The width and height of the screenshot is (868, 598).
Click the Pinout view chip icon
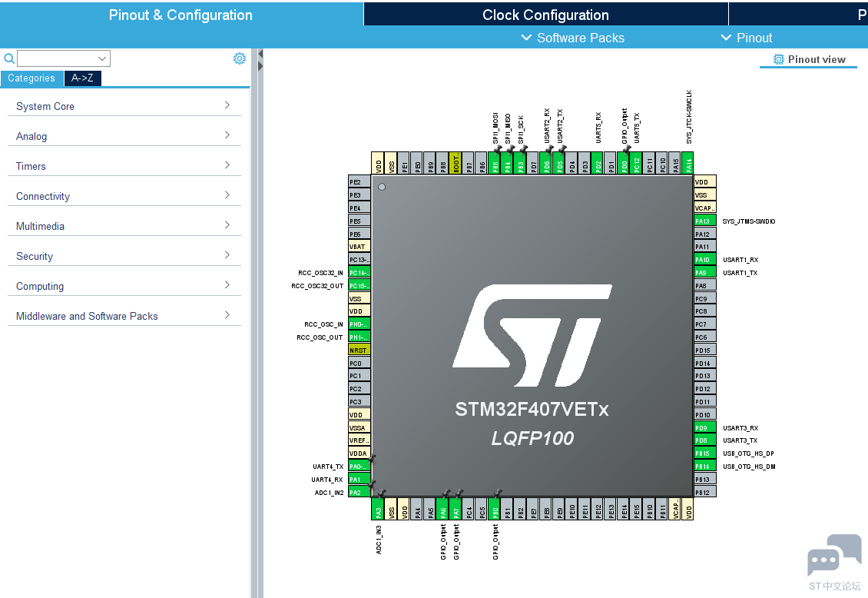(x=778, y=59)
